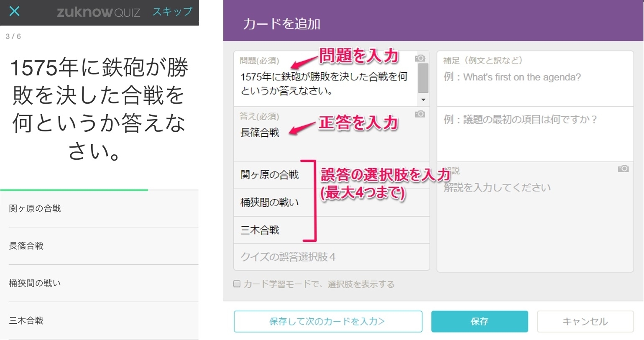Click the empty クイズの誤答選択肢4 field
Viewport: 644px width, 340px height.
click(x=332, y=257)
